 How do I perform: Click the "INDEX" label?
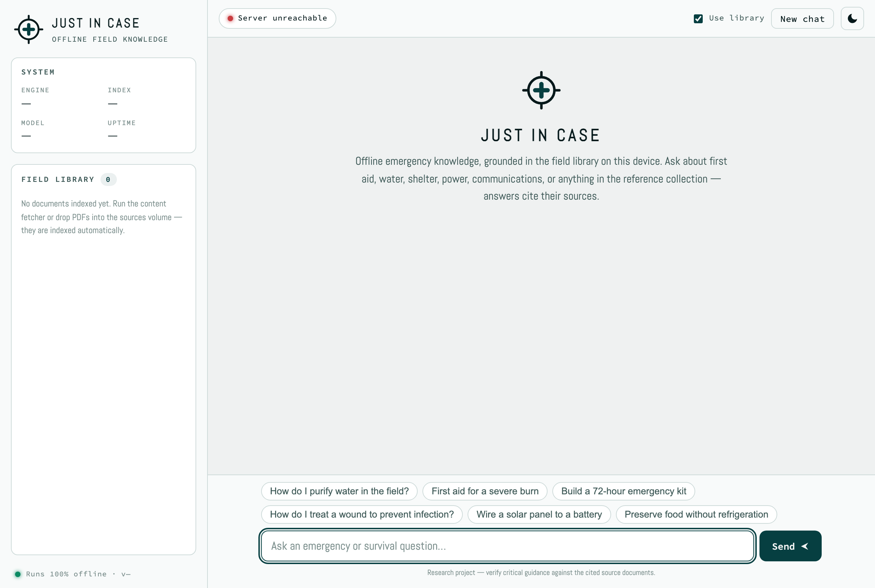point(119,90)
